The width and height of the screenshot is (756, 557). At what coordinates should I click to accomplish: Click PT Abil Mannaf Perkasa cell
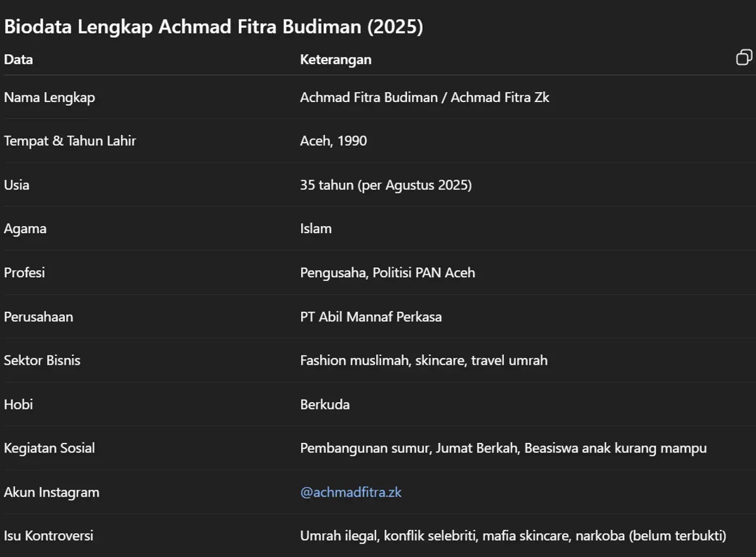pyautogui.click(x=371, y=317)
